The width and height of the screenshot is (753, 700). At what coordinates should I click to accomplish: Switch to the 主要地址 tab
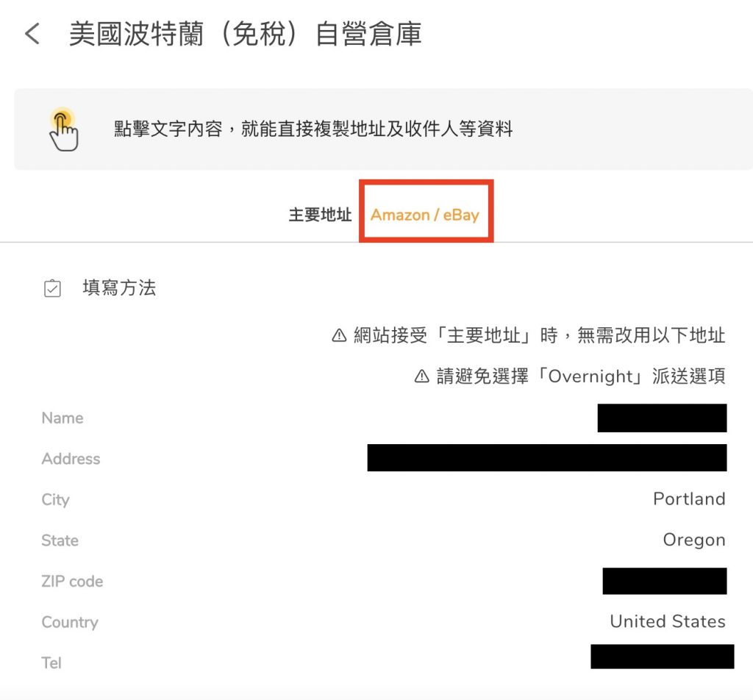pyautogui.click(x=320, y=215)
